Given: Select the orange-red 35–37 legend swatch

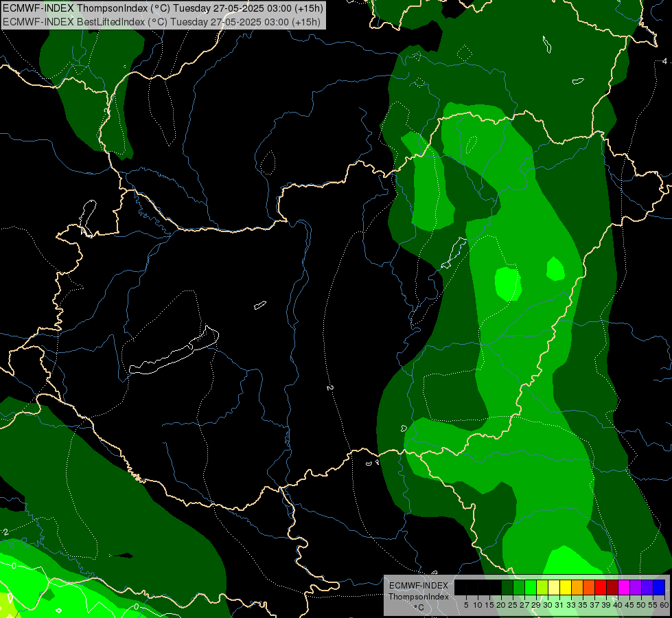Looking at the screenshot, I should (589, 587).
